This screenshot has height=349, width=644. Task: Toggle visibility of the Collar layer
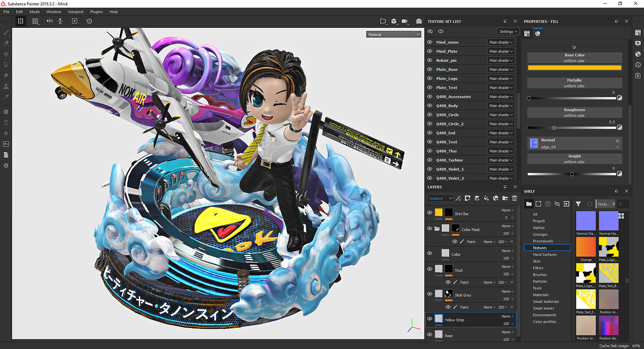pyautogui.click(x=429, y=253)
